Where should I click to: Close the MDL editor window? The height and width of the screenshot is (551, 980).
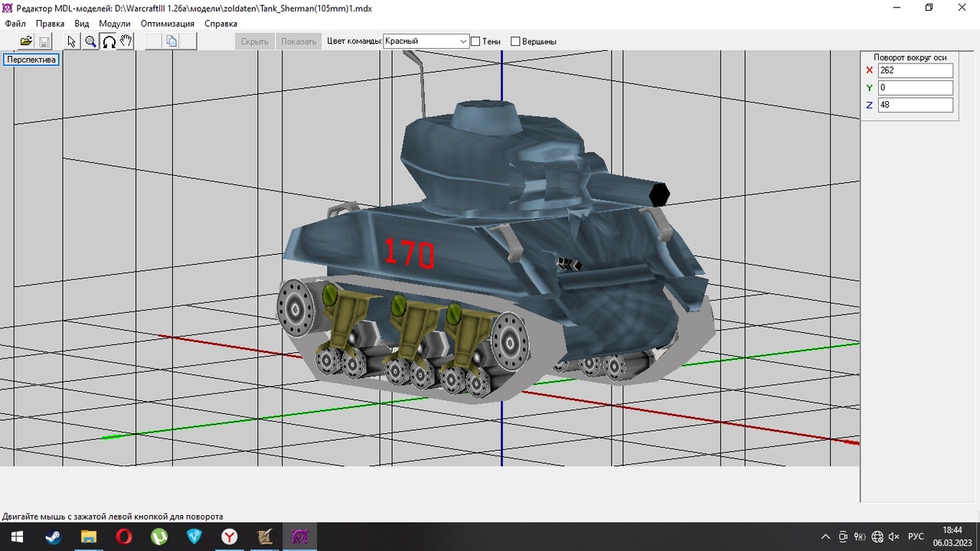(x=962, y=8)
